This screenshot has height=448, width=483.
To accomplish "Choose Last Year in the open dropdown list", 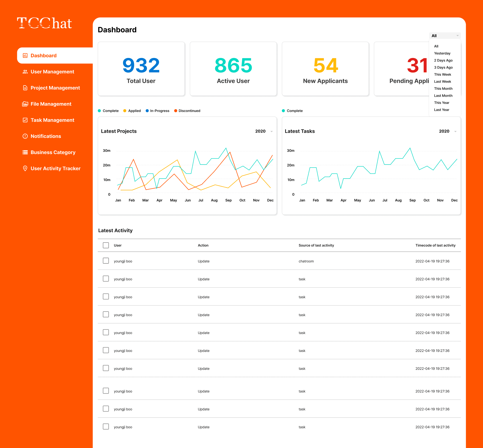I will point(442,110).
